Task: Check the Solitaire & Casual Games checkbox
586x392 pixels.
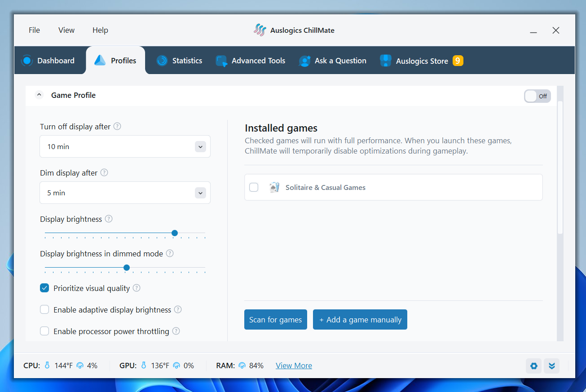Action: [x=254, y=188]
